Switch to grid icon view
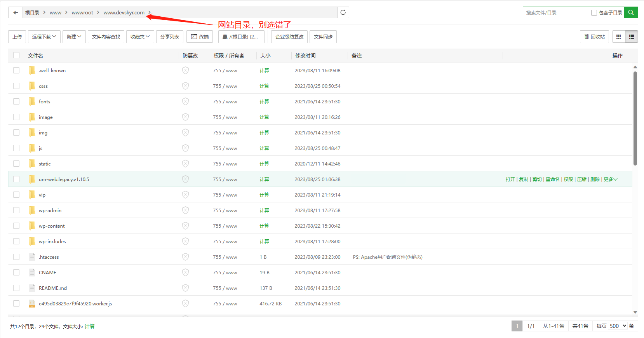This screenshot has width=644, height=338. click(x=619, y=37)
